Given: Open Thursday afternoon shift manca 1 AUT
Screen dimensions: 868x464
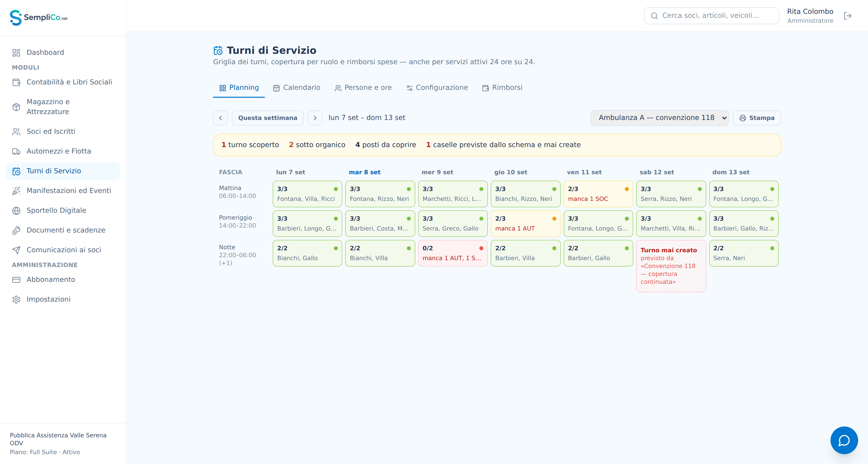Looking at the screenshot, I should [525, 224].
